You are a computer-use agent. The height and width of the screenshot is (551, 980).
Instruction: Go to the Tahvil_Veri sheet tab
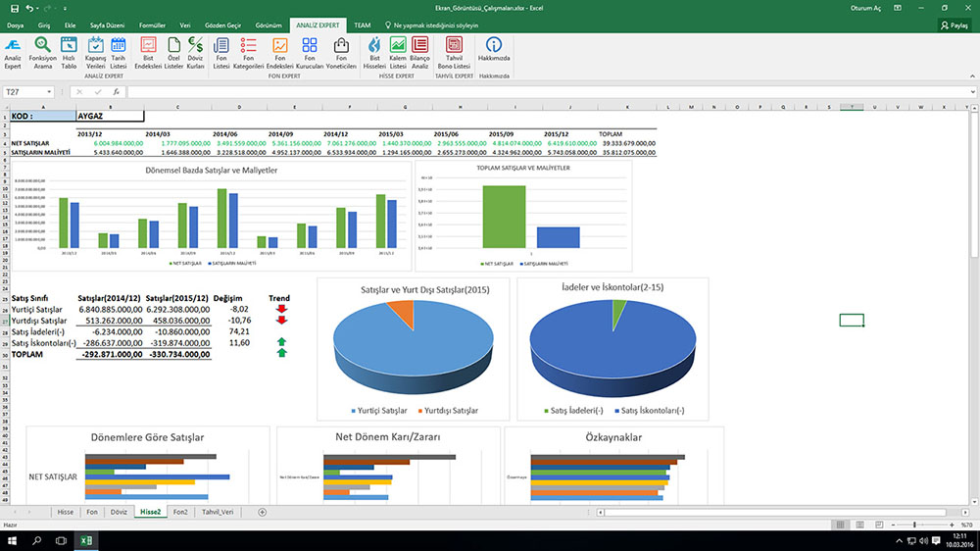pyautogui.click(x=218, y=512)
